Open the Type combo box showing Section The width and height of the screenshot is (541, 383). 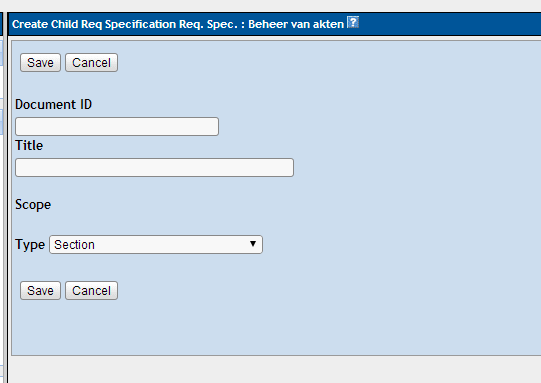(156, 244)
